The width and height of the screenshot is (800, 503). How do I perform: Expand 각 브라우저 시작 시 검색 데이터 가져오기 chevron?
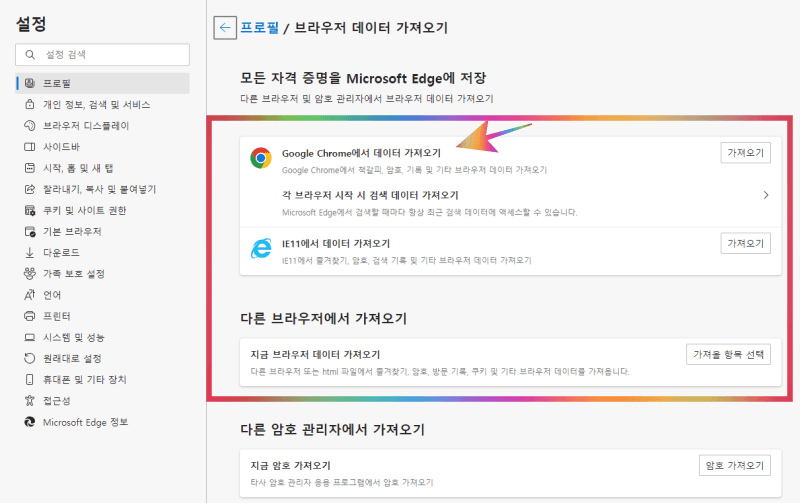766,195
